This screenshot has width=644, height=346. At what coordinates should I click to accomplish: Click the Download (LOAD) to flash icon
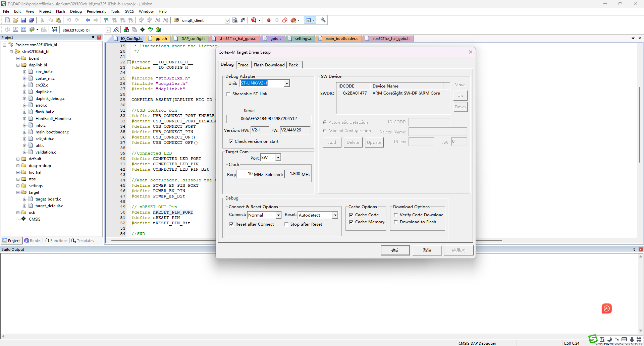coord(55,30)
